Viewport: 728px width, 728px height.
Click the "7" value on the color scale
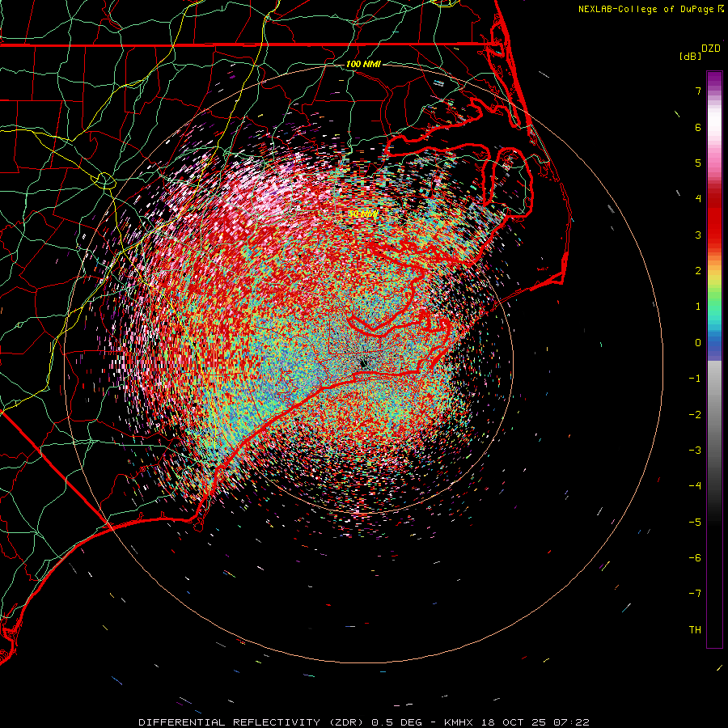pos(698,91)
